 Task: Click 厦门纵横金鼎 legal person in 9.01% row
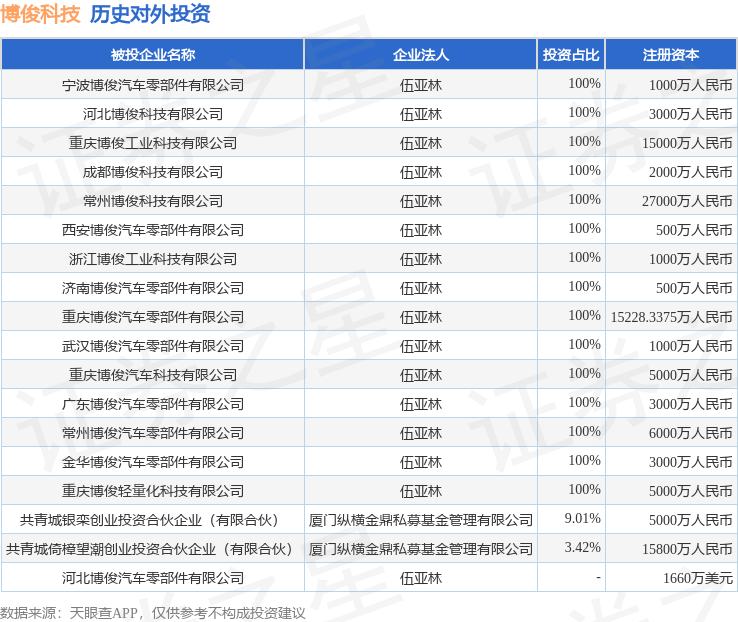tap(421, 520)
